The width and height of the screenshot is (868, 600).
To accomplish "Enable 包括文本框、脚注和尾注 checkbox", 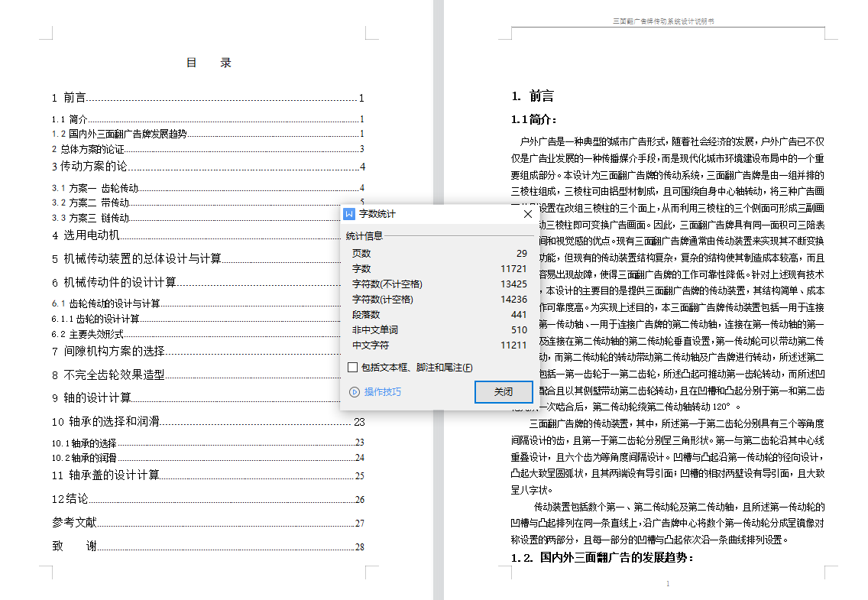I will [352, 368].
